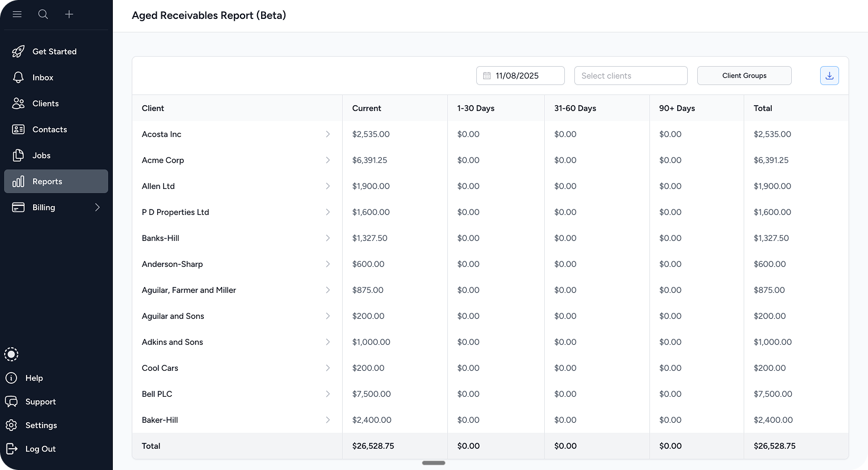
Task: Open Support in sidebar
Action: (41, 402)
